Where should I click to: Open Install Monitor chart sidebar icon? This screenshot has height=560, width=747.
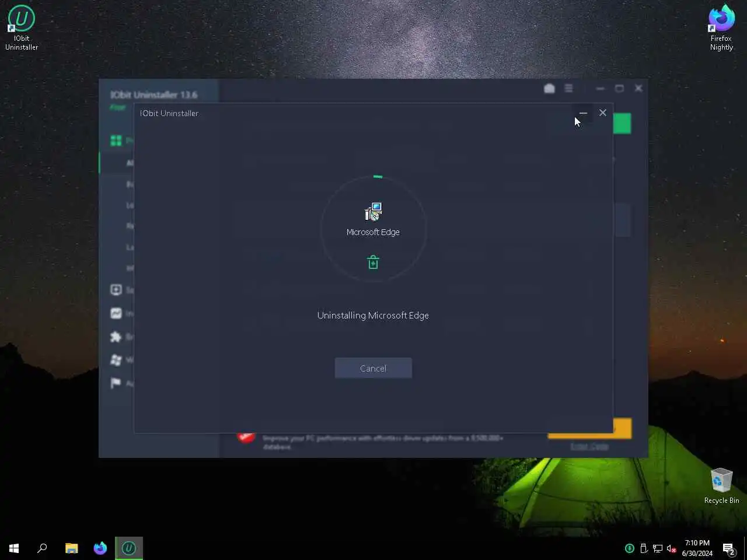116,313
